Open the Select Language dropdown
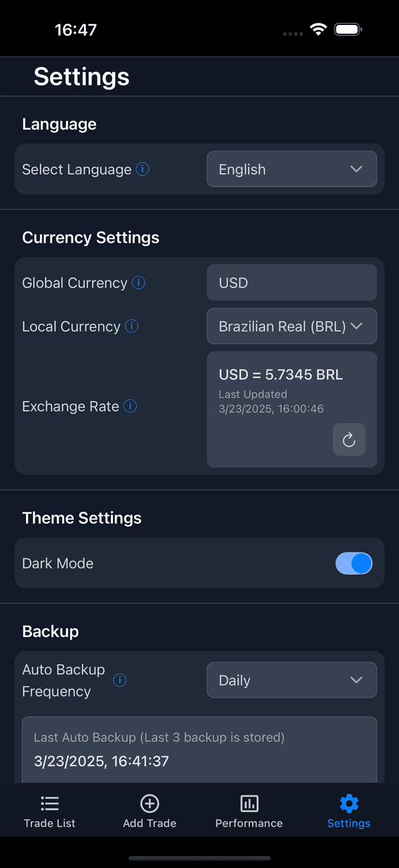The image size is (399, 868). click(292, 168)
